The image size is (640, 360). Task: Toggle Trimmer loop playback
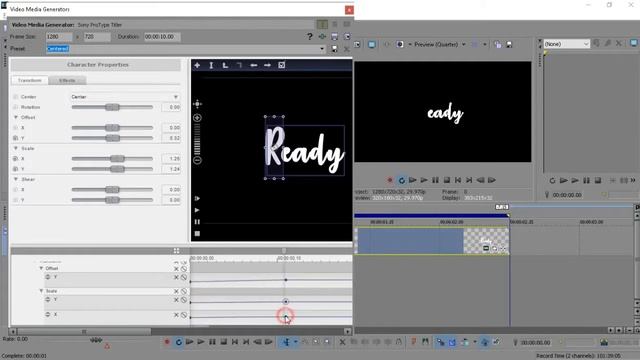click(552, 180)
